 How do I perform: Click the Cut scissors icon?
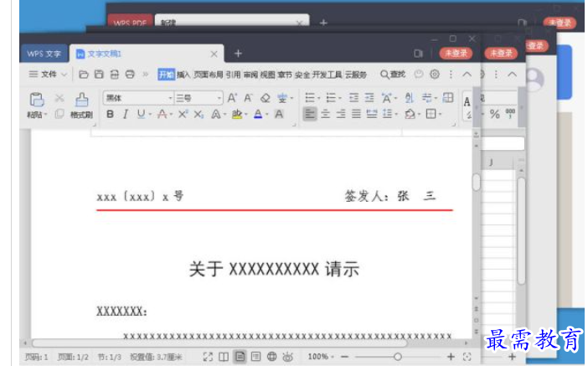point(59,98)
